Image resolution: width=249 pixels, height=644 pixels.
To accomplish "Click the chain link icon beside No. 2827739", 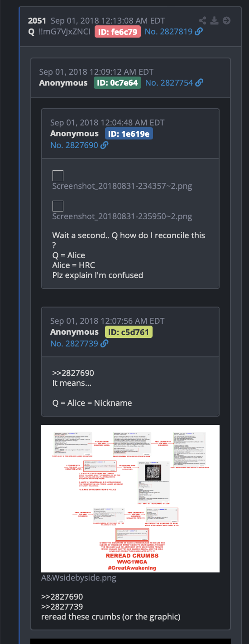I will pos(104,344).
